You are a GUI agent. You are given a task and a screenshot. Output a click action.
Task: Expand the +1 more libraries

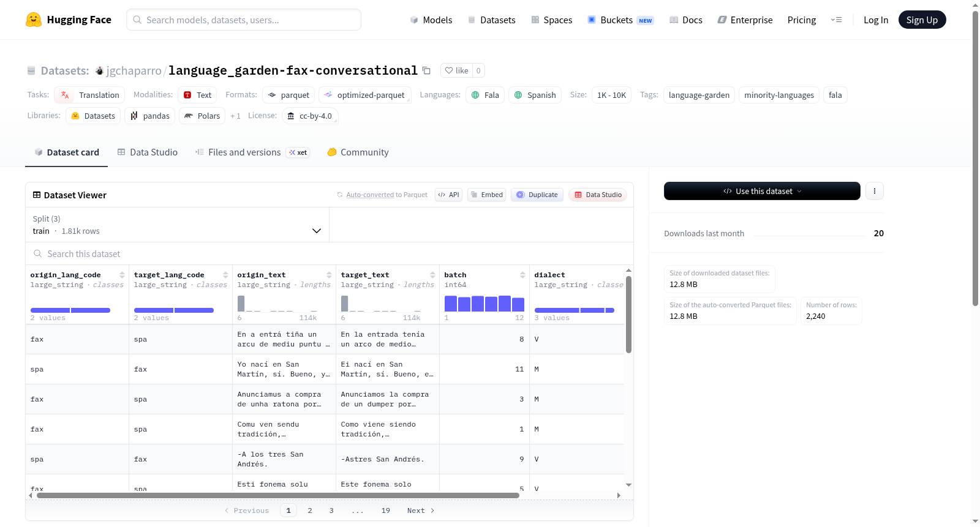coord(235,116)
